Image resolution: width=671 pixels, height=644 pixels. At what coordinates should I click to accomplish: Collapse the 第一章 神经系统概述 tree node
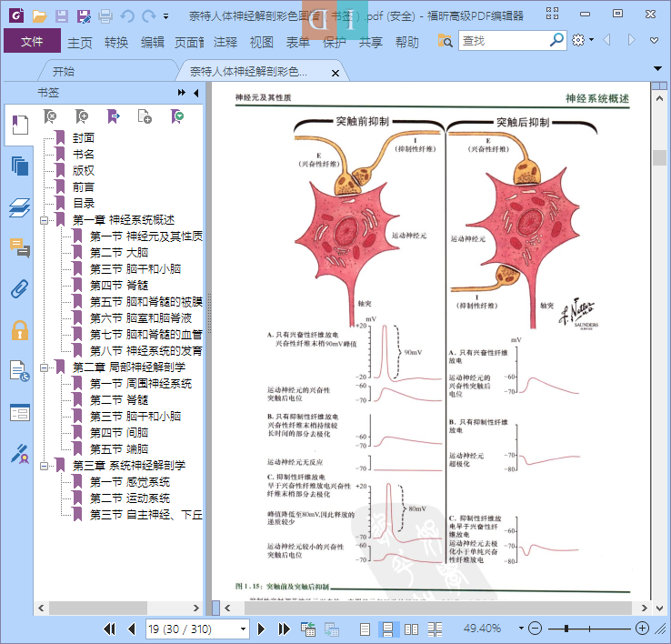44,220
